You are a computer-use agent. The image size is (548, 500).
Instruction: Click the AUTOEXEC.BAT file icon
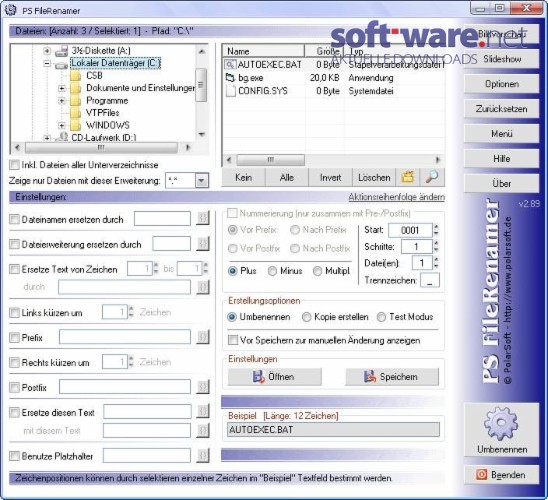click(x=230, y=65)
